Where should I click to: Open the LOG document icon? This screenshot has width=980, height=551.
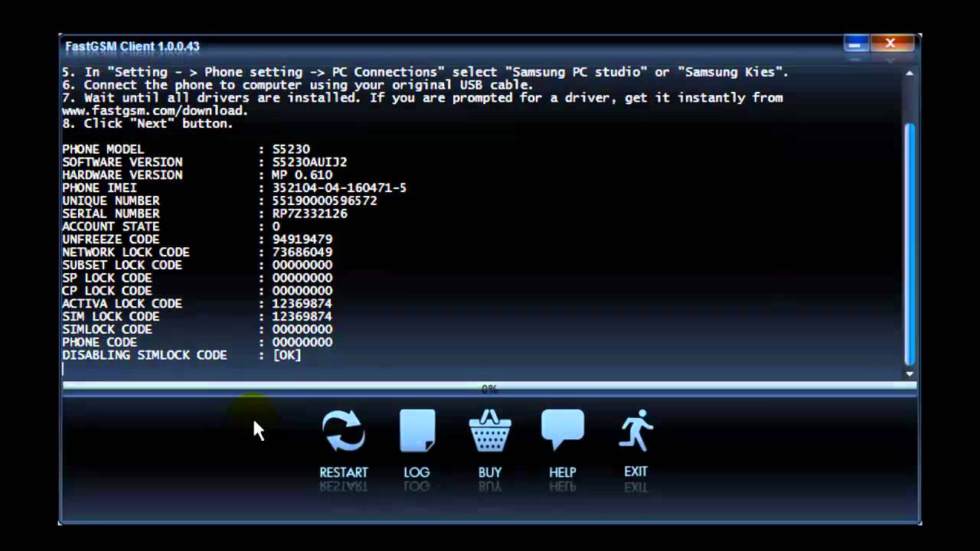click(x=417, y=431)
